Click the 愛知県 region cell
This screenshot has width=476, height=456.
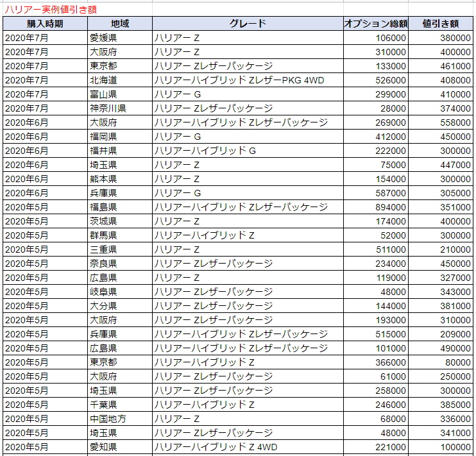(120, 447)
